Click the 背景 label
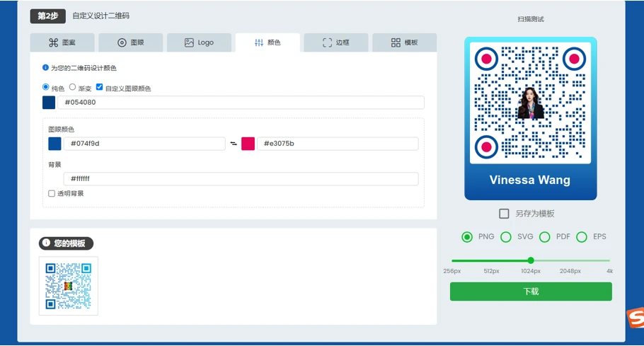 coord(54,165)
